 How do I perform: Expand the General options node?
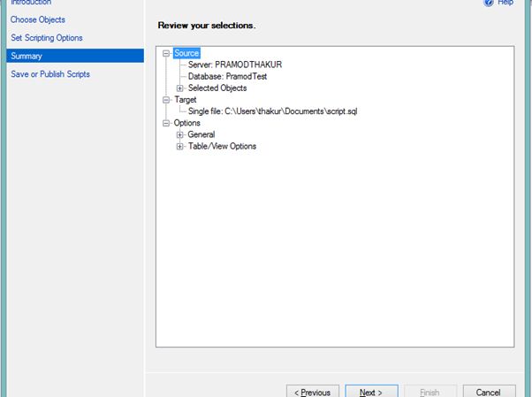pyautogui.click(x=179, y=134)
